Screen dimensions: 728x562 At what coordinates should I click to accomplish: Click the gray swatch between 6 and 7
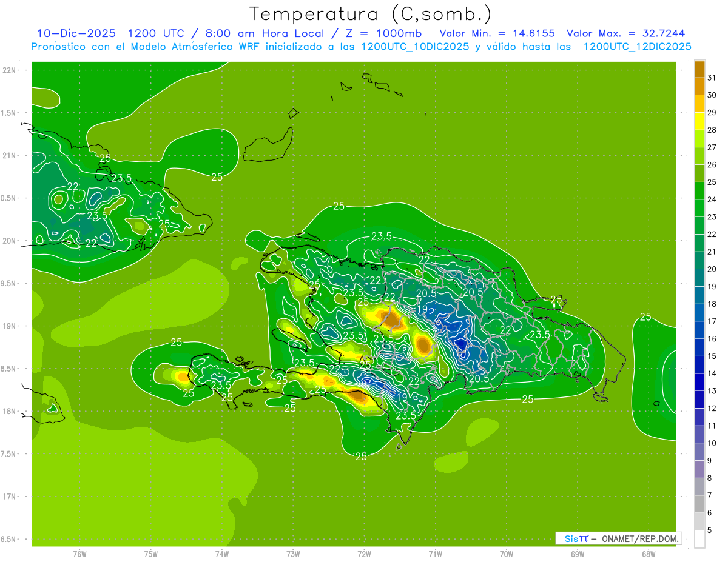699,504
